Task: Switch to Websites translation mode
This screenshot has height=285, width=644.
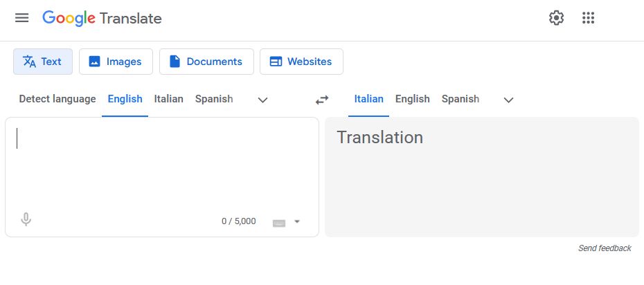Action: [x=301, y=62]
